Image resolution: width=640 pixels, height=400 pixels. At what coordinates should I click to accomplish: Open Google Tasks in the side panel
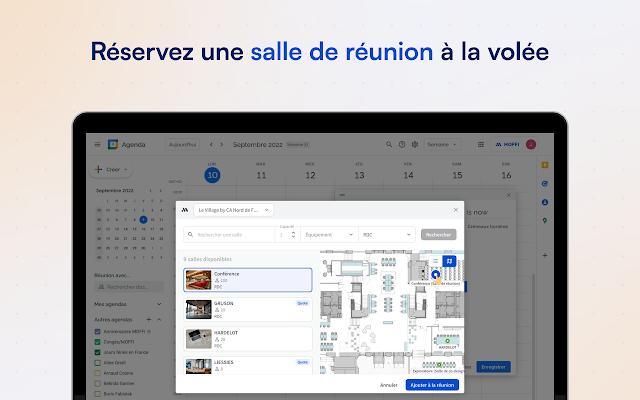click(x=545, y=184)
